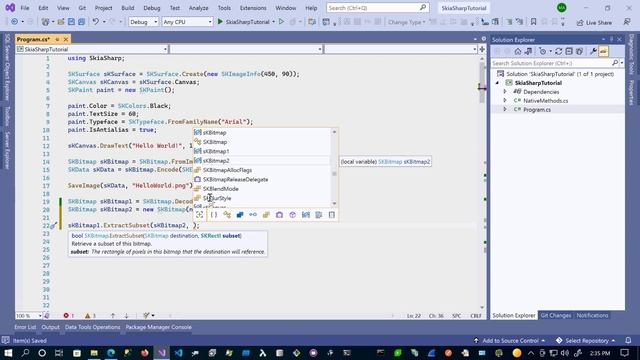Click the Properties wrench icon in Solution Explorer
Image resolution: width=640 pixels, height=360 pixels.
(593, 51)
